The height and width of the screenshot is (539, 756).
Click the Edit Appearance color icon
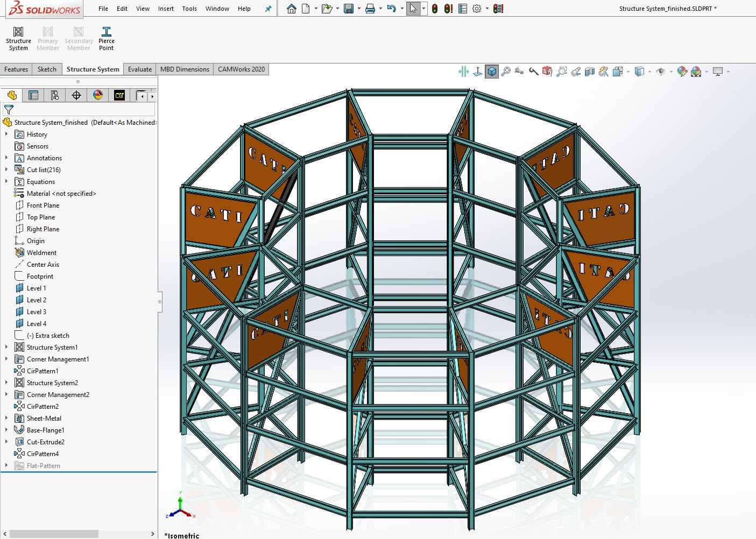[x=682, y=72]
